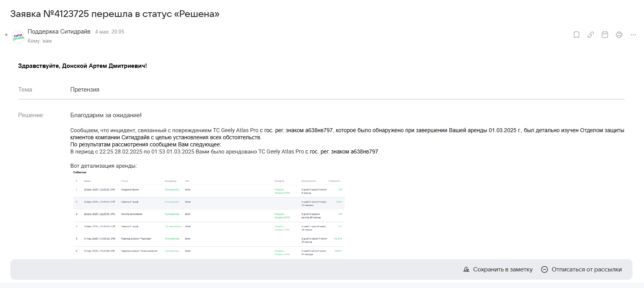The width and height of the screenshot is (644, 288).
Task: Click the subject 'Заявка №4123725 перешла в статус «Решена»'
Action: pyautogui.click(x=115, y=14)
